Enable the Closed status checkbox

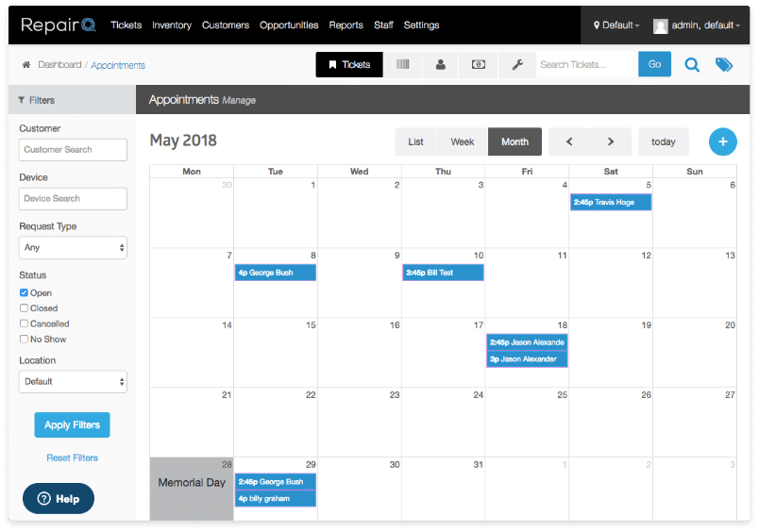pyautogui.click(x=25, y=308)
